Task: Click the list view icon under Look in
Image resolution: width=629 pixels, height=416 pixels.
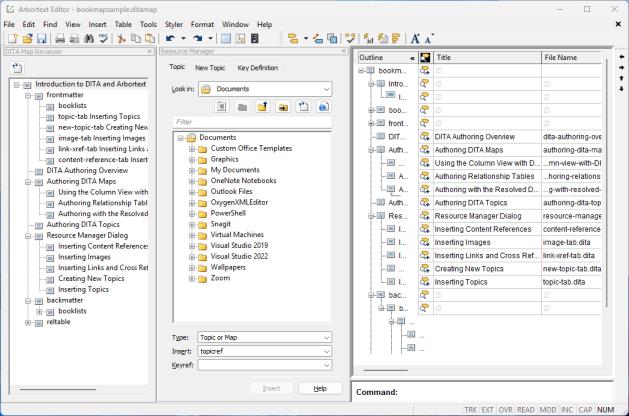Action: click(x=222, y=107)
